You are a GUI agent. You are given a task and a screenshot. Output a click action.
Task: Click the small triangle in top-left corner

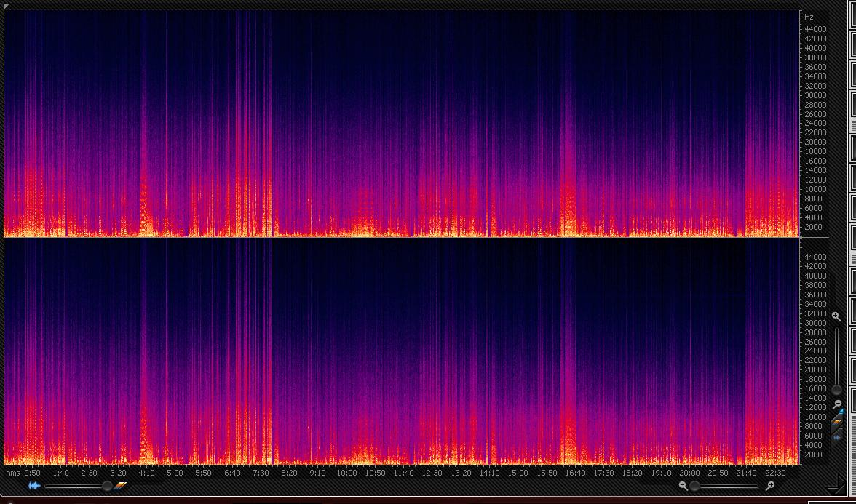coord(5,7)
